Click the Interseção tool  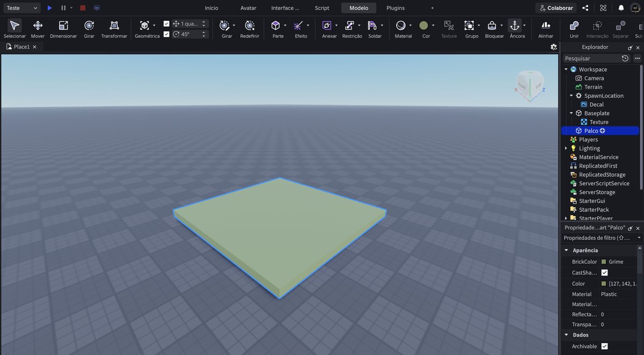click(x=597, y=29)
